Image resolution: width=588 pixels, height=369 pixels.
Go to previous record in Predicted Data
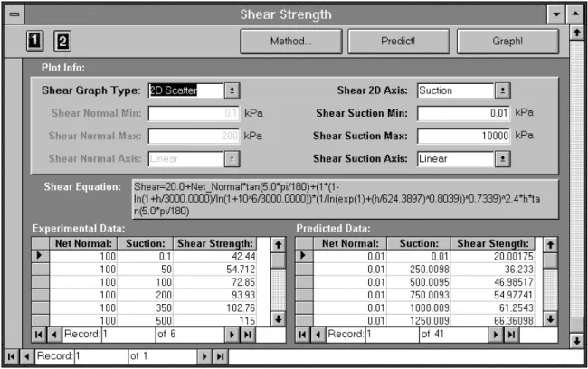318,335
